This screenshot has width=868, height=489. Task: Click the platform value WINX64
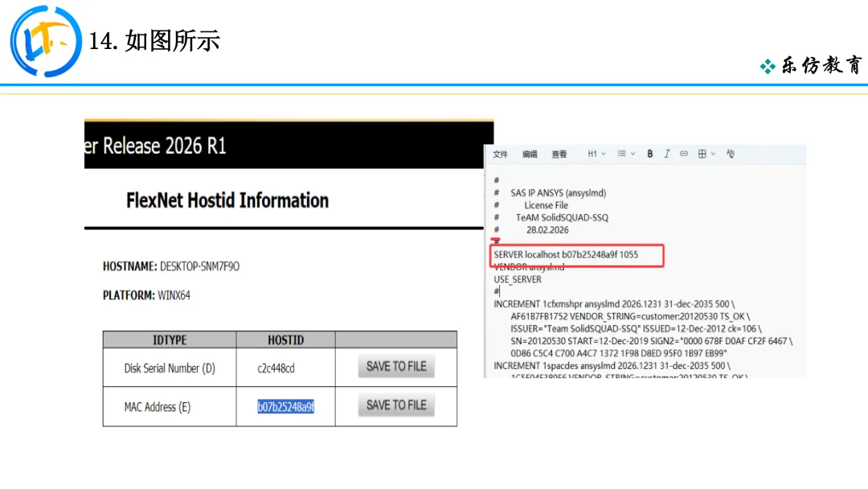[174, 295]
